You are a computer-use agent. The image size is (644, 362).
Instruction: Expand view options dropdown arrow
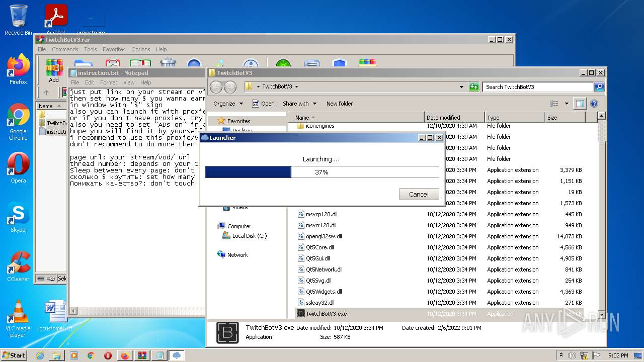point(567,104)
